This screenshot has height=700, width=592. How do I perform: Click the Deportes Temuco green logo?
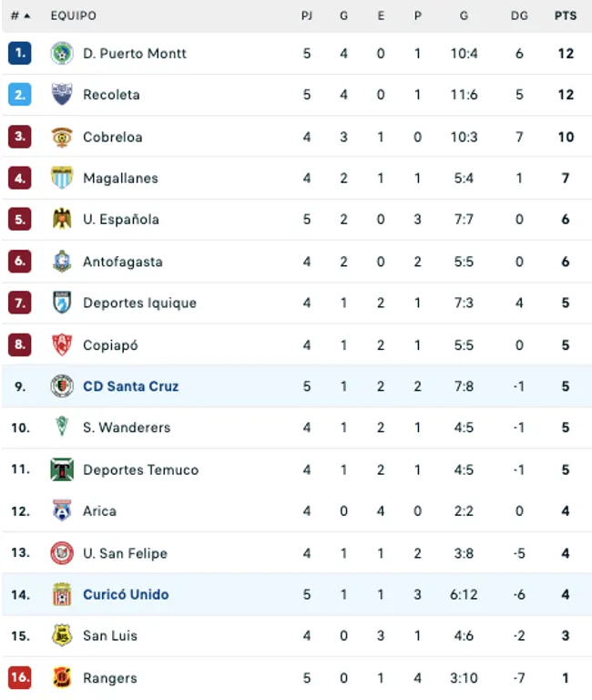[x=62, y=469]
